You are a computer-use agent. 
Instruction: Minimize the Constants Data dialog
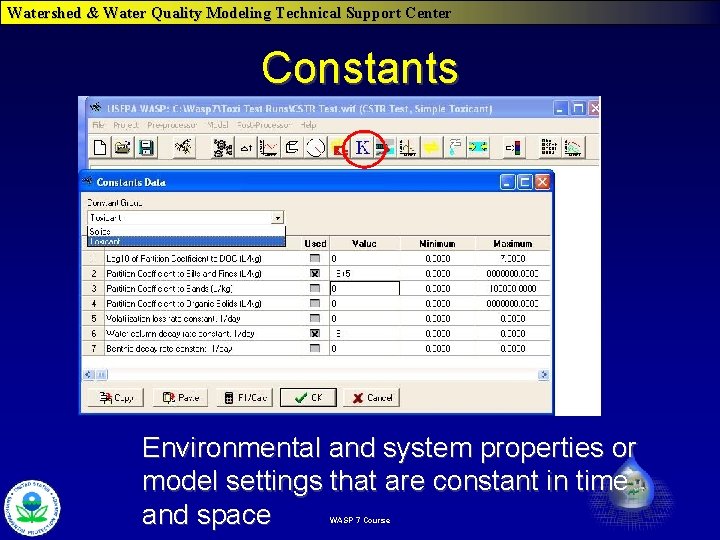(x=507, y=182)
